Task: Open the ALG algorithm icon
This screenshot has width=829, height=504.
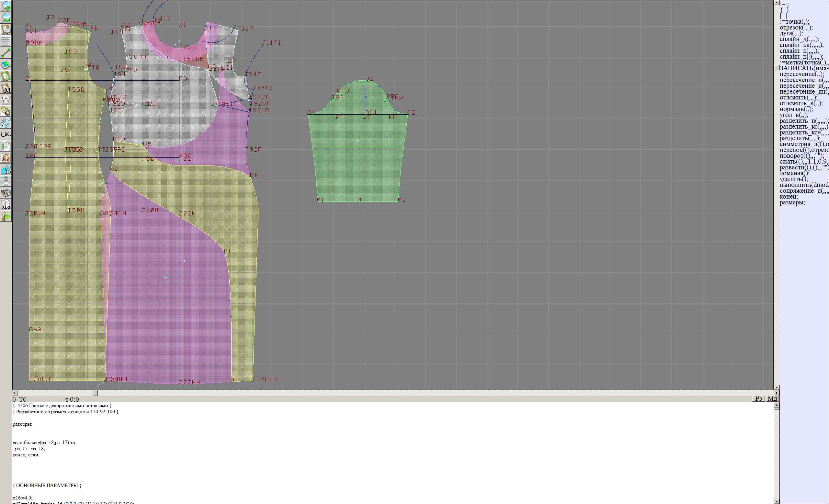Action: [x=6, y=205]
